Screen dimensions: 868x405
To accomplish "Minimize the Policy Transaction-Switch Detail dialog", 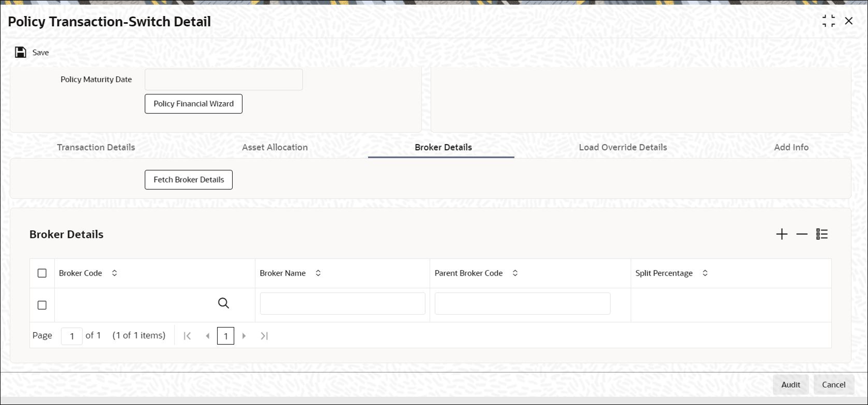I will pos(829,21).
